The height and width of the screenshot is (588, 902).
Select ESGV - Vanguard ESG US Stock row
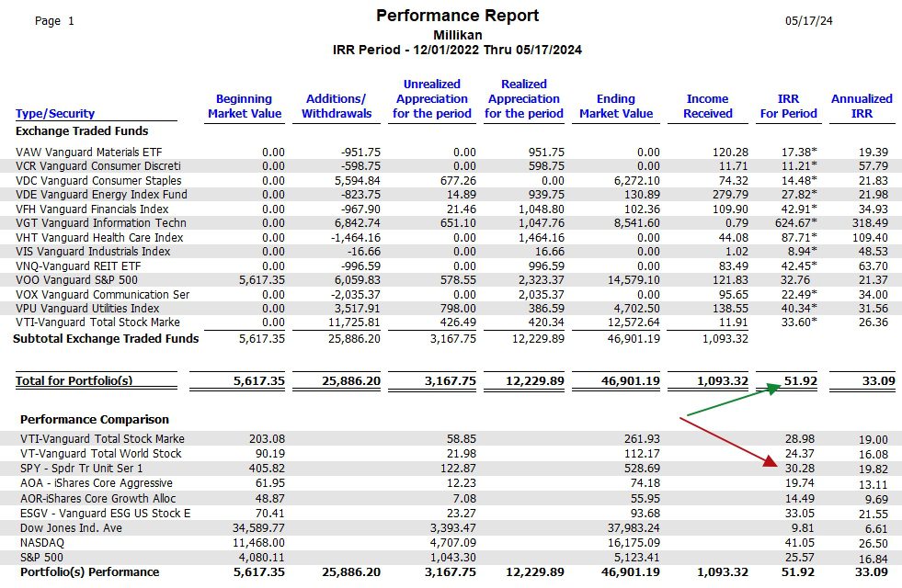[x=451, y=514]
